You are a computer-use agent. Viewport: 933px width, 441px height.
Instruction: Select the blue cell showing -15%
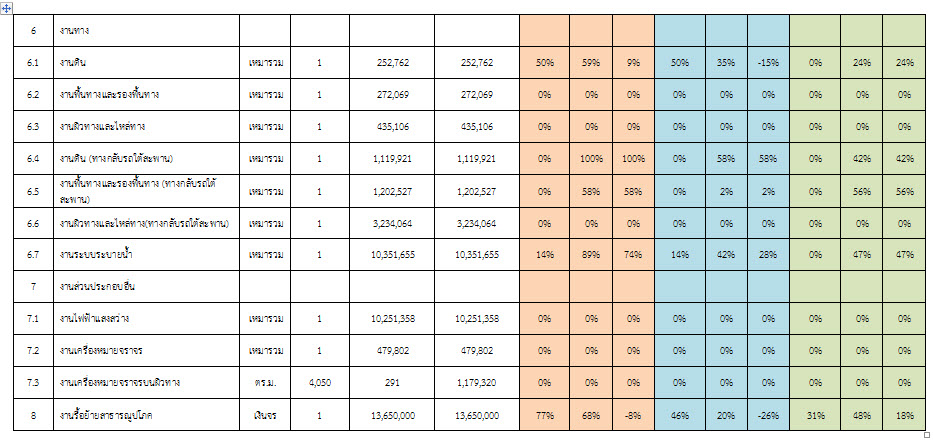point(768,63)
